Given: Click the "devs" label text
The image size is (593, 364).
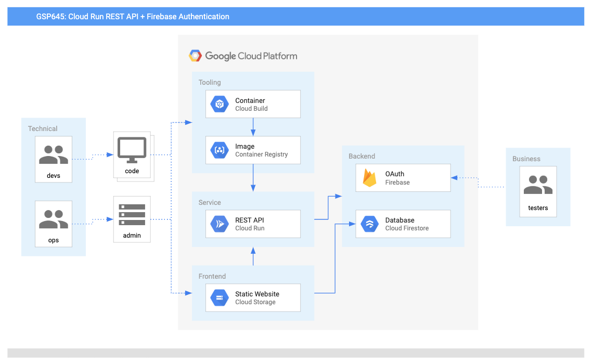Looking at the screenshot, I should click(54, 175).
